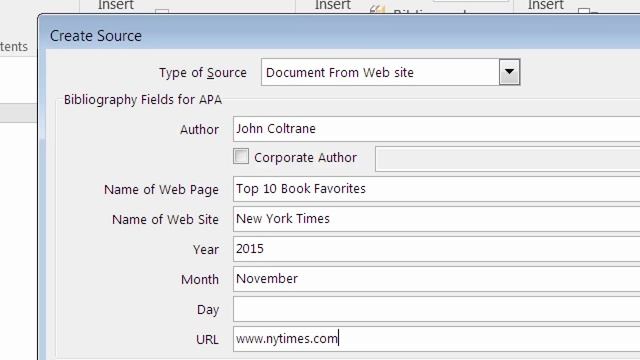
Task: Click the URL label
Action: [x=207, y=340]
